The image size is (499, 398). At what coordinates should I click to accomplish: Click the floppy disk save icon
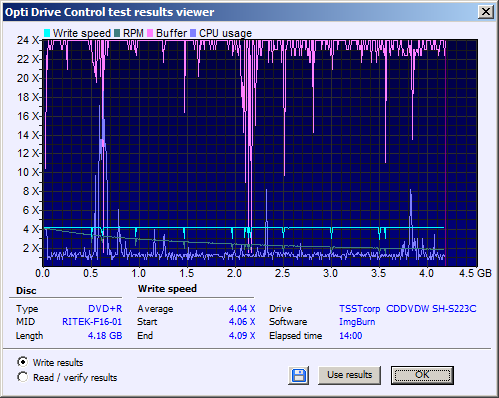click(299, 375)
